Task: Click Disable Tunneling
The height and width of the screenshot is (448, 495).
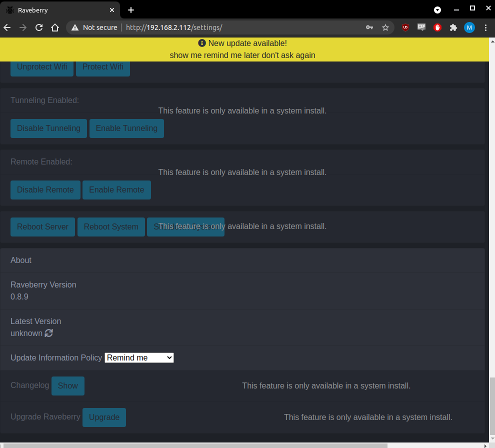Action: click(48, 128)
